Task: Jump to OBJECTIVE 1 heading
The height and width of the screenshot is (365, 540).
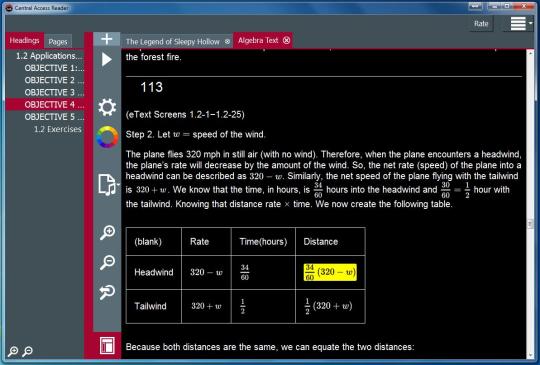Action: [x=54, y=68]
